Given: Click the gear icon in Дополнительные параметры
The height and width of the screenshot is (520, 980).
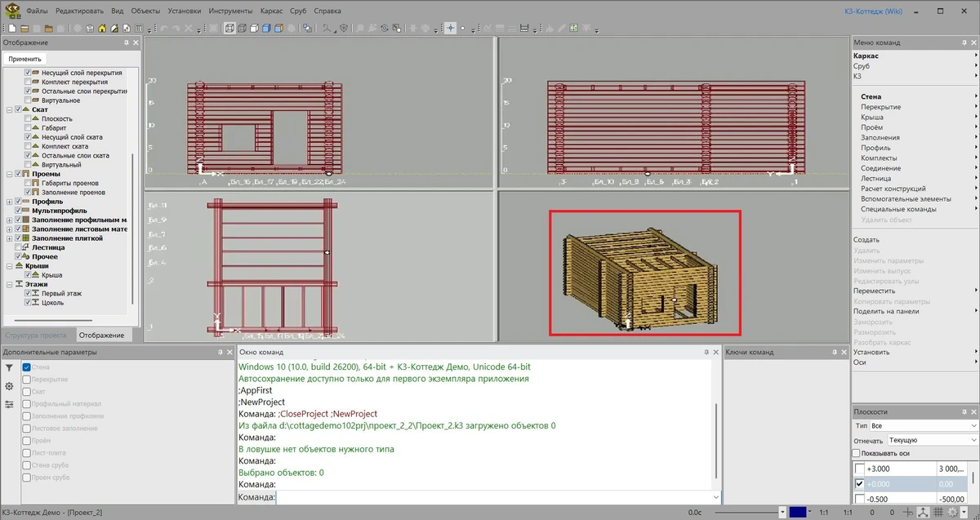Looking at the screenshot, I should pyautogui.click(x=9, y=386).
